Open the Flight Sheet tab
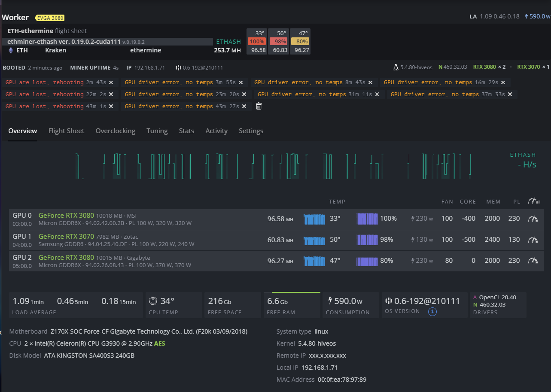This screenshot has width=551, height=392. (x=66, y=131)
